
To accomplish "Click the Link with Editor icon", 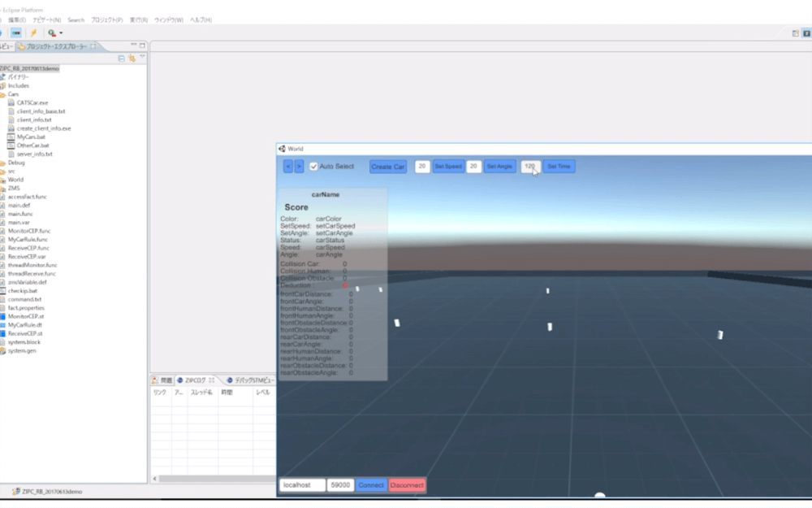I will pos(132,59).
